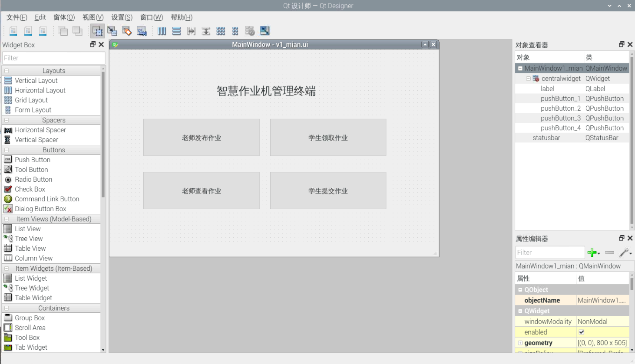The width and height of the screenshot is (635, 364).
Task: Click the 学生提交作业 button on the form
Action: (328, 190)
